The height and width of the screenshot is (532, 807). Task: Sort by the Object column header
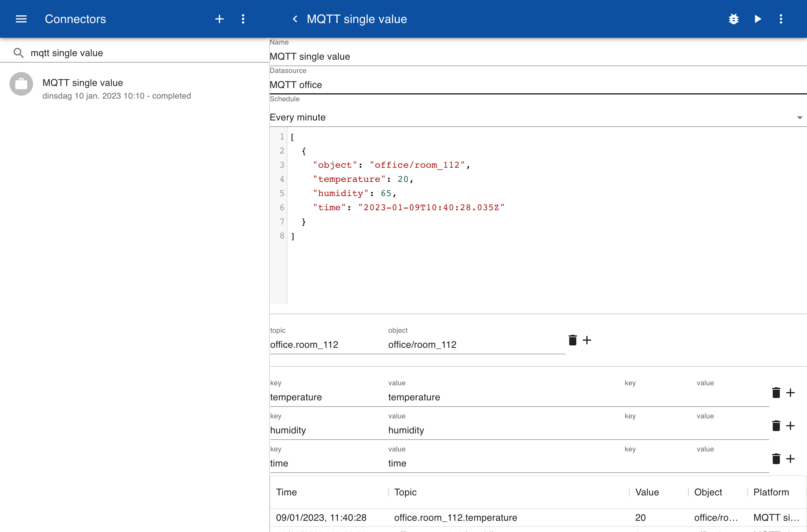pyautogui.click(x=708, y=492)
